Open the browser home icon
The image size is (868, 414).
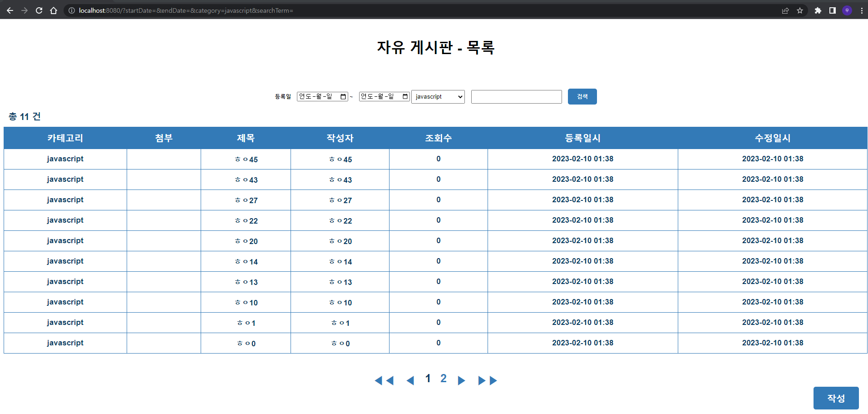pyautogui.click(x=54, y=10)
